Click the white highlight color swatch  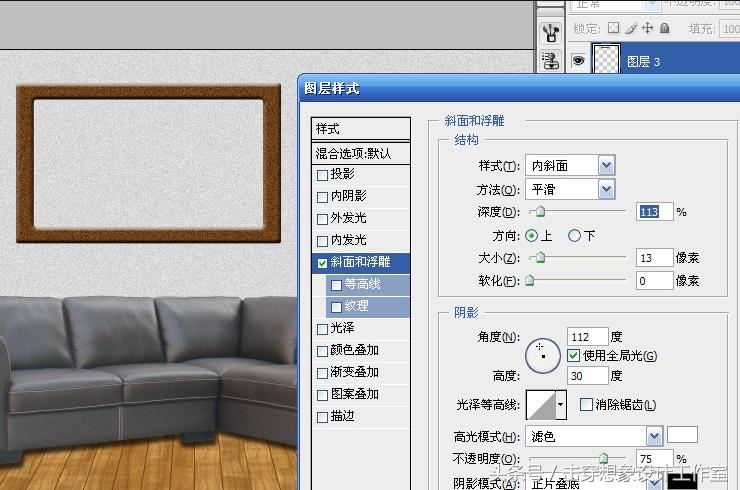[683, 435]
